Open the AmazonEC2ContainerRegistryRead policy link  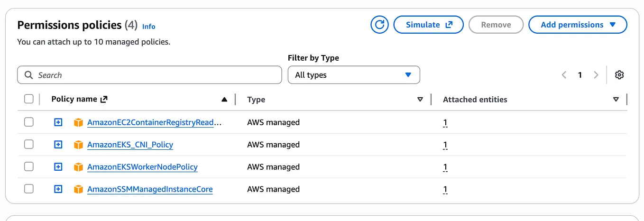[x=155, y=122]
